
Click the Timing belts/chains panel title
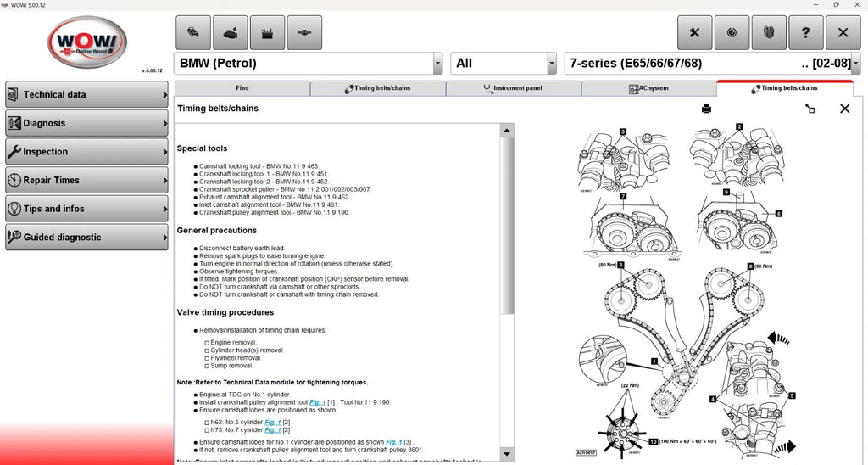click(x=218, y=109)
